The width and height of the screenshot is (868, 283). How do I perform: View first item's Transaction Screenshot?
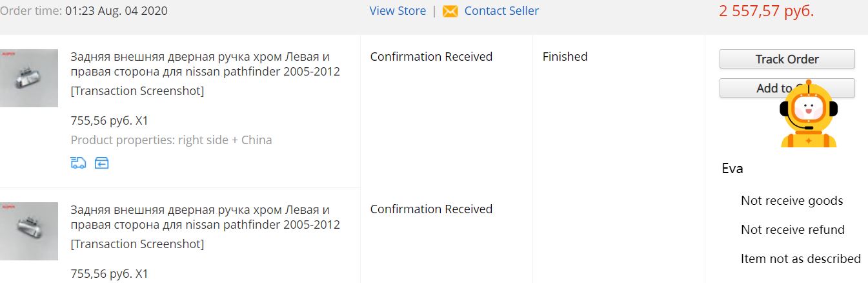137,91
